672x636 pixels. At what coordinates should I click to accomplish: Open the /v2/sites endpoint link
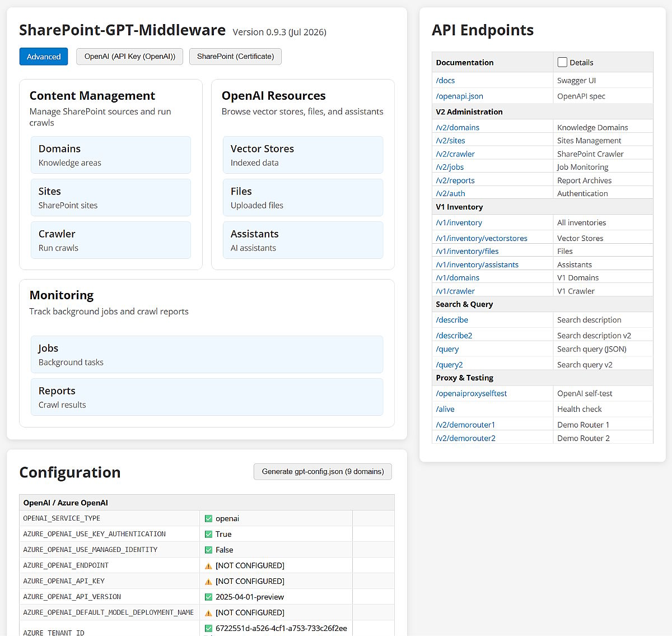point(450,141)
